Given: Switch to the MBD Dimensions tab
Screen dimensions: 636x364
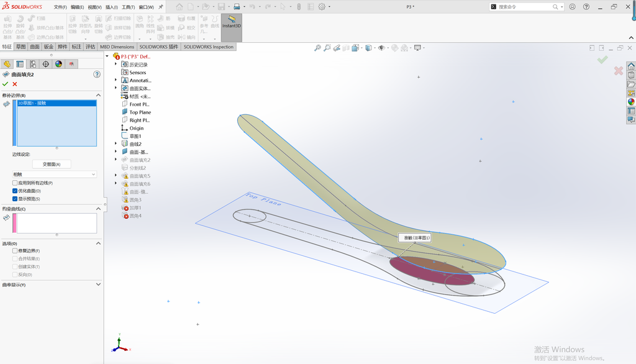Looking at the screenshot, I should (x=117, y=47).
